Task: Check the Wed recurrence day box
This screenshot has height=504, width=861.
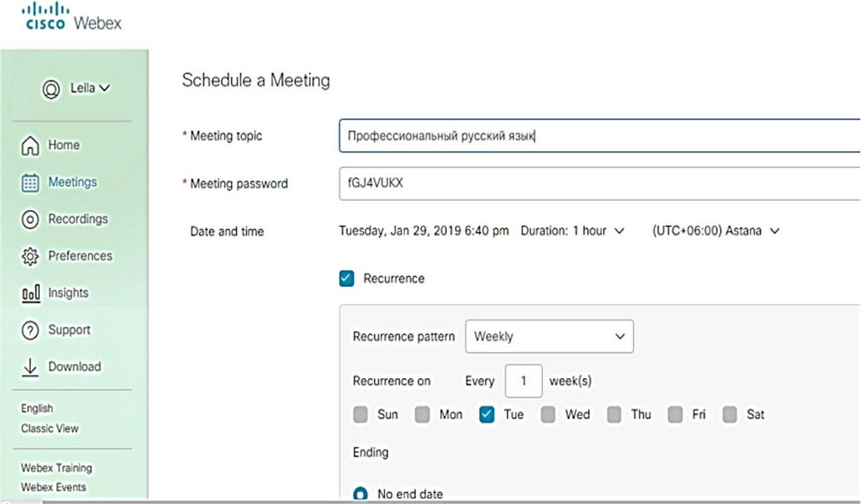Action: pyautogui.click(x=548, y=415)
